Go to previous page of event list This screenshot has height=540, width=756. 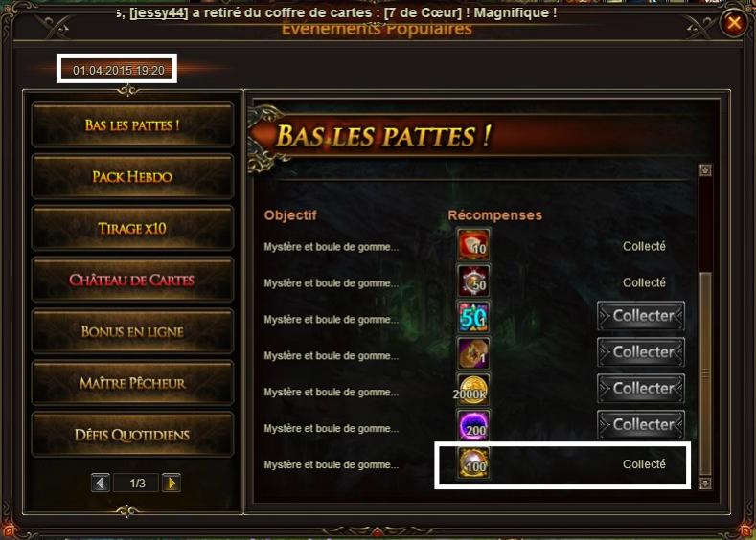point(101,483)
